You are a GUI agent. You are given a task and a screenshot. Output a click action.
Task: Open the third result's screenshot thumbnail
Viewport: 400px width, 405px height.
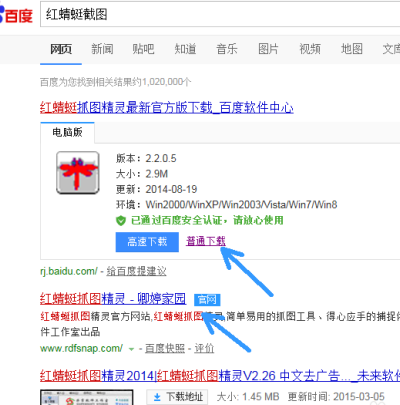(x=87, y=397)
